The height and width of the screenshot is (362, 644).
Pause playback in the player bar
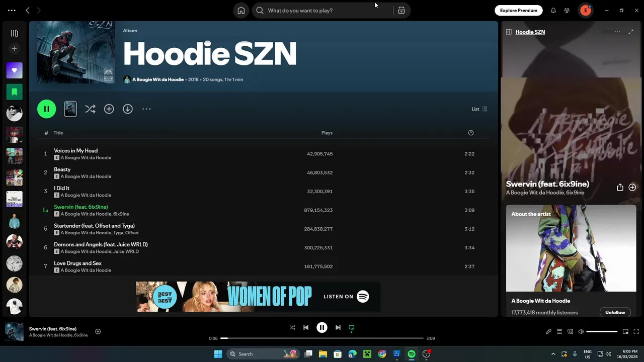click(x=322, y=327)
